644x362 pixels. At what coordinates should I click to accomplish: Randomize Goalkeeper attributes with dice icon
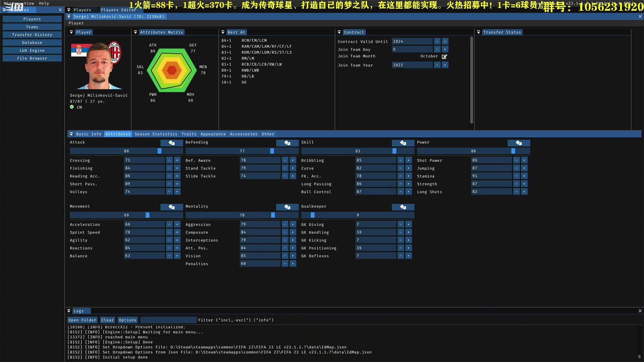pyautogui.click(x=403, y=207)
